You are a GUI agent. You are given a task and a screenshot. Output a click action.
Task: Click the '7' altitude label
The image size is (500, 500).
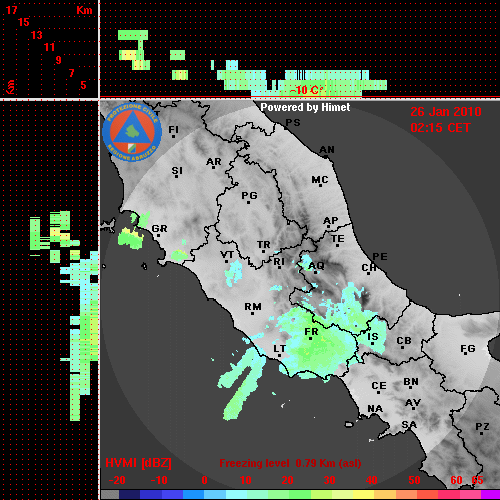71,73
